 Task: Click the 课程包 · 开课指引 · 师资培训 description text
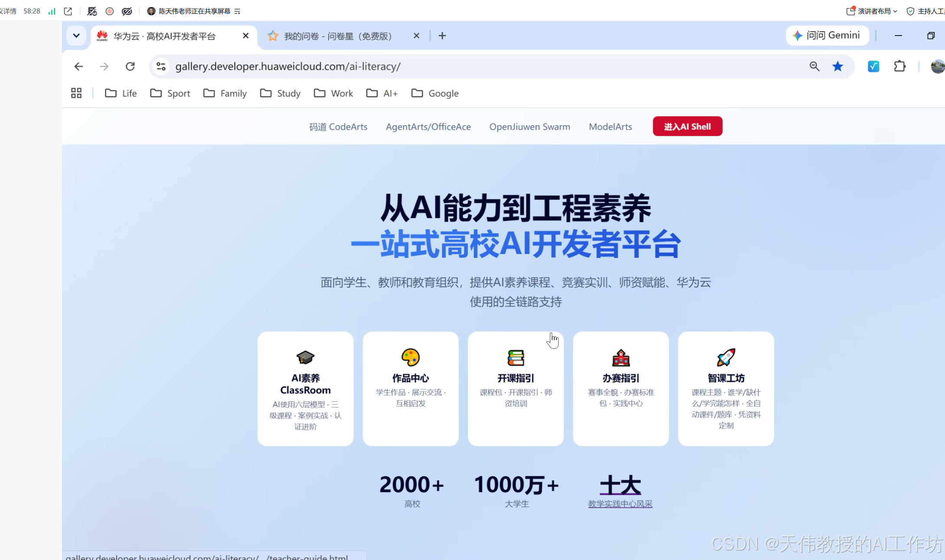[516, 398]
